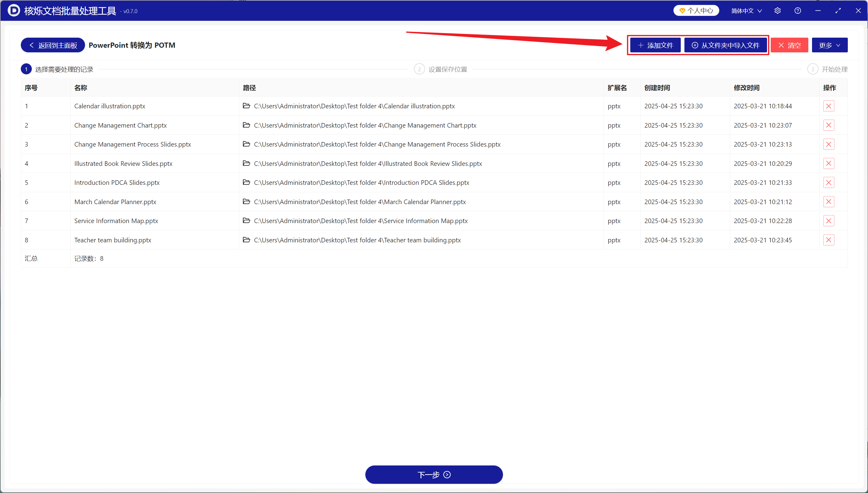This screenshot has width=868, height=493.
Task: Open folder icon for Service Information Map path
Action: [247, 220]
